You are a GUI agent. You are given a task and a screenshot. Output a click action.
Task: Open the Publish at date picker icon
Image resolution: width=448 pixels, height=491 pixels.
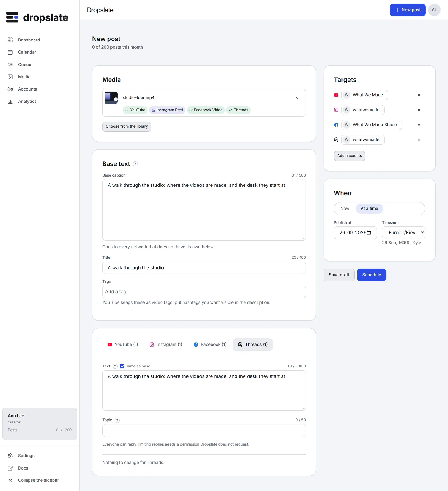tap(369, 233)
